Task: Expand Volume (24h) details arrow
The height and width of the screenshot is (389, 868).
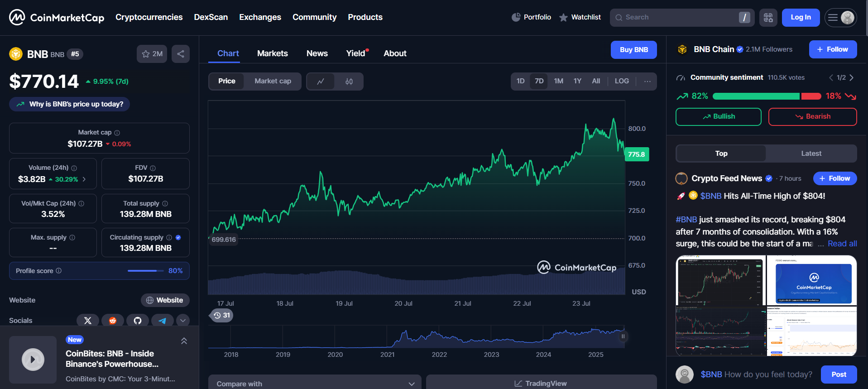Action: pyautogui.click(x=84, y=179)
